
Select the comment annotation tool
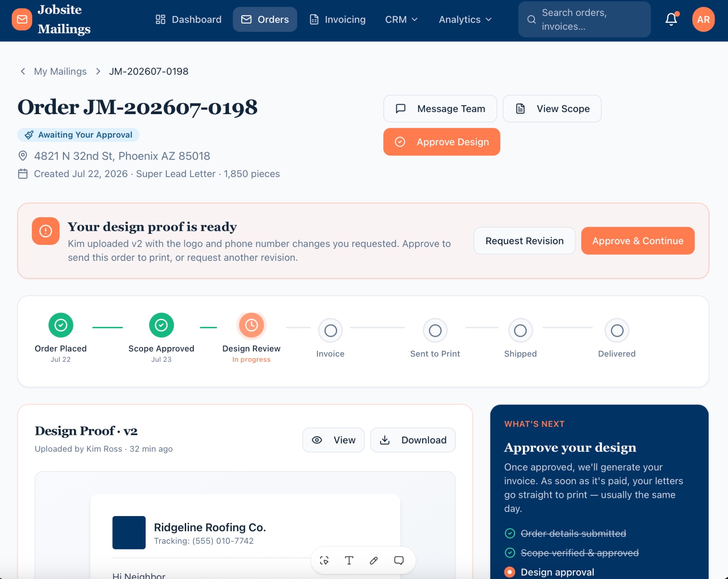[x=399, y=560]
